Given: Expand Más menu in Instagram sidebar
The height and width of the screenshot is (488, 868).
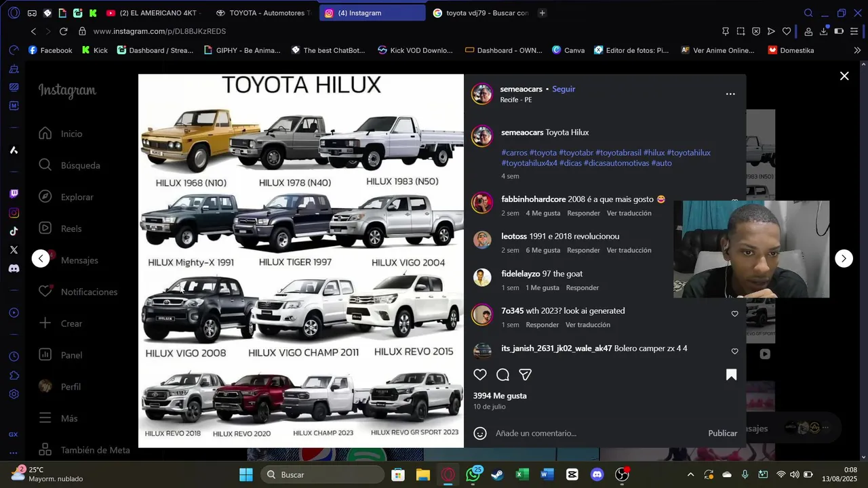Looking at the screenshot, I should [x=58, y=418].
